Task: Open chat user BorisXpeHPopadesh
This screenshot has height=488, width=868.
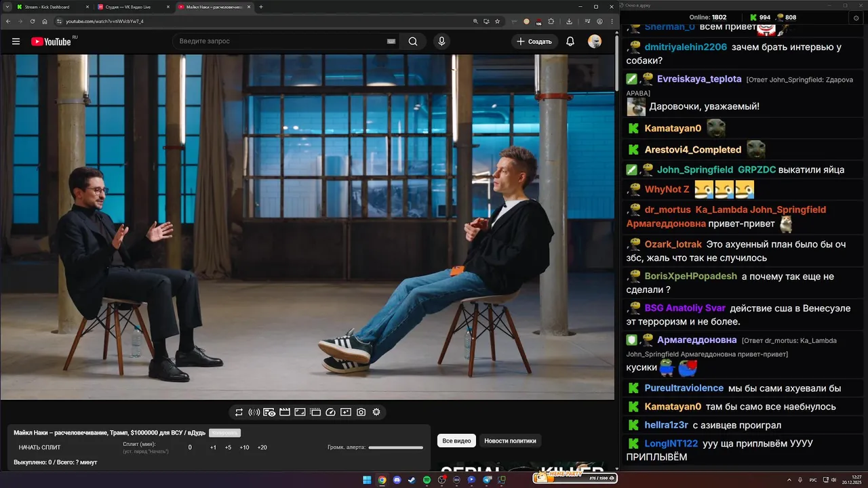Action: (690, 276)
